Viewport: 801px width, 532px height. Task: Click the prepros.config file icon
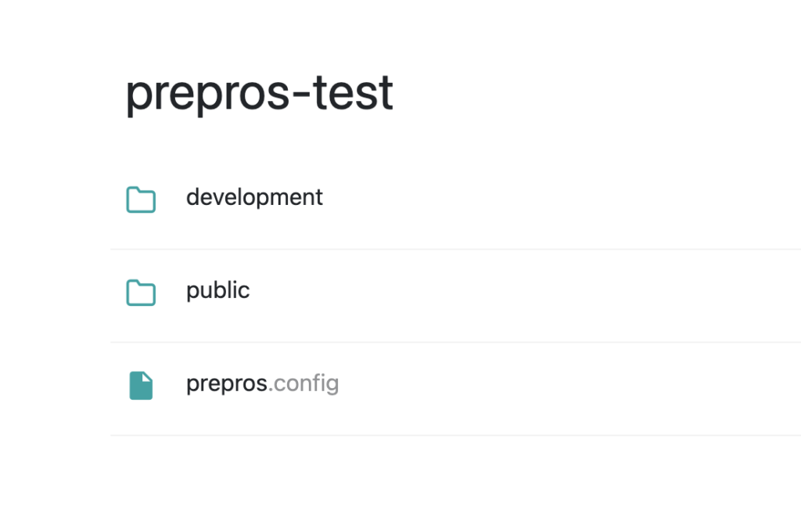pos(141,386)
